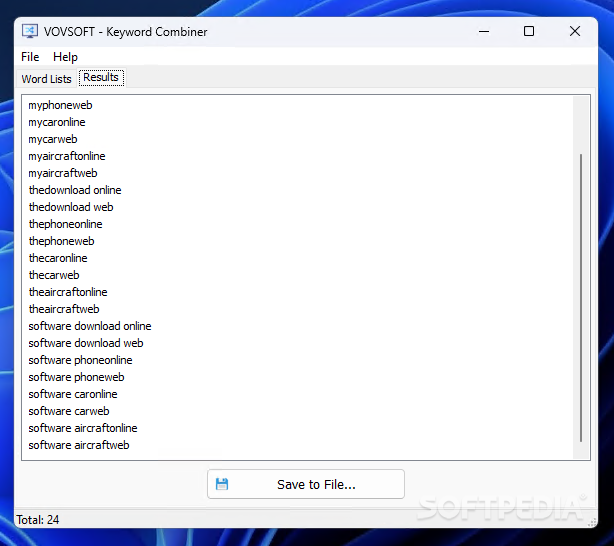614x546 pixels.
Task: Click the 'Total: 24' status bar text
Action: (x=38, y=520)
